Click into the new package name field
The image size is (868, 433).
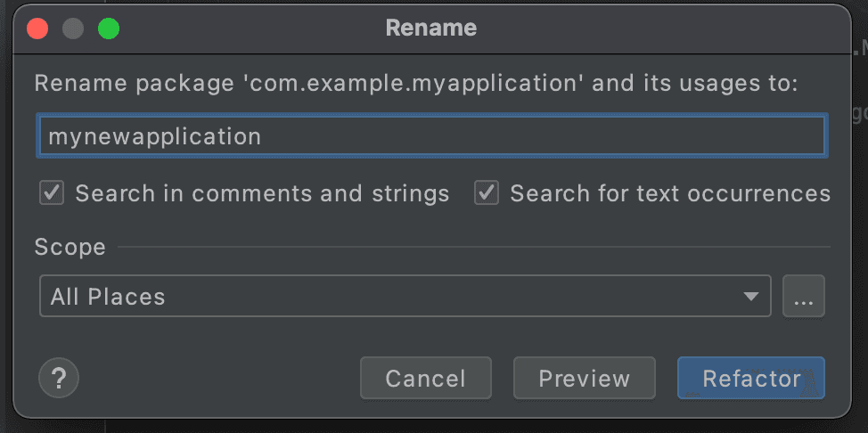(x=535, y=136)
